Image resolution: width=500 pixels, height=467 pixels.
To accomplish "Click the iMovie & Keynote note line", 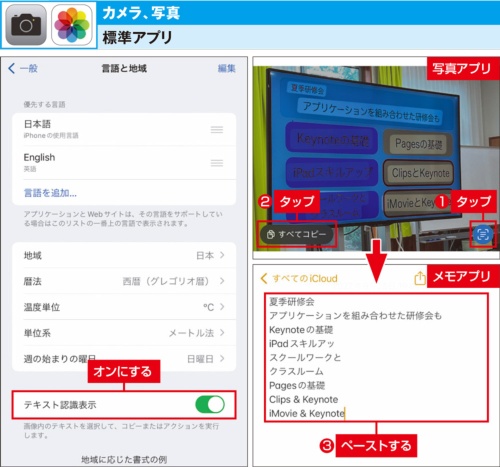I will [x=307, y=413].
